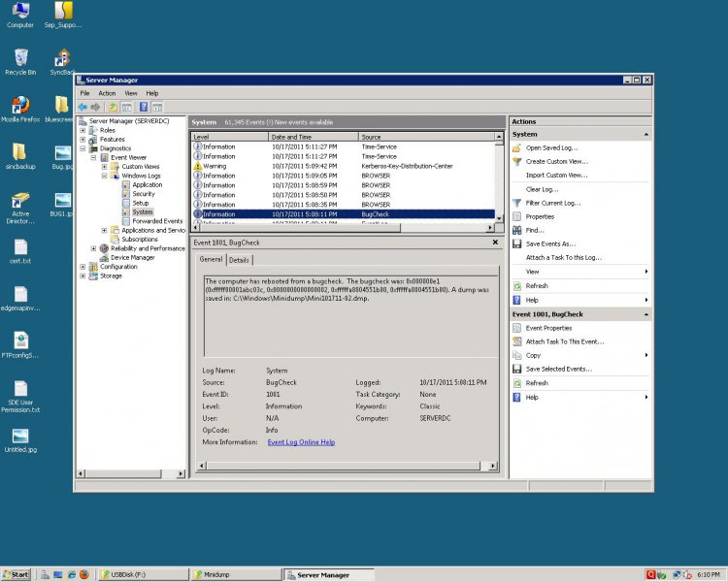Click the Up one level toolbar icon
Screen dimensions: 728x582
point(113,108)
